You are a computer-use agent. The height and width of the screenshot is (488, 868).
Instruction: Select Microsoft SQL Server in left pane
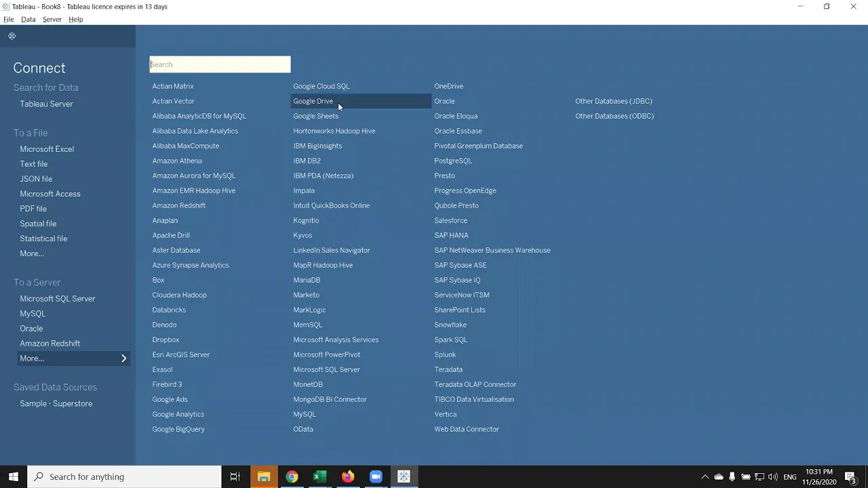(x=58, y=299)
